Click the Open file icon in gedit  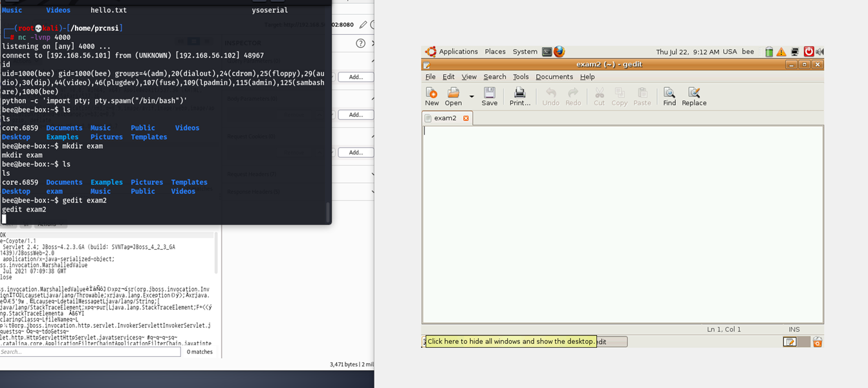[453, 96]
